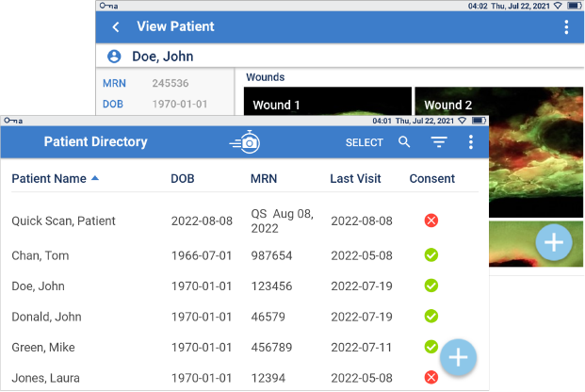Click MRN cell QS Aug 08, 2022
This screenshot has width=585, height=392.
282,220
